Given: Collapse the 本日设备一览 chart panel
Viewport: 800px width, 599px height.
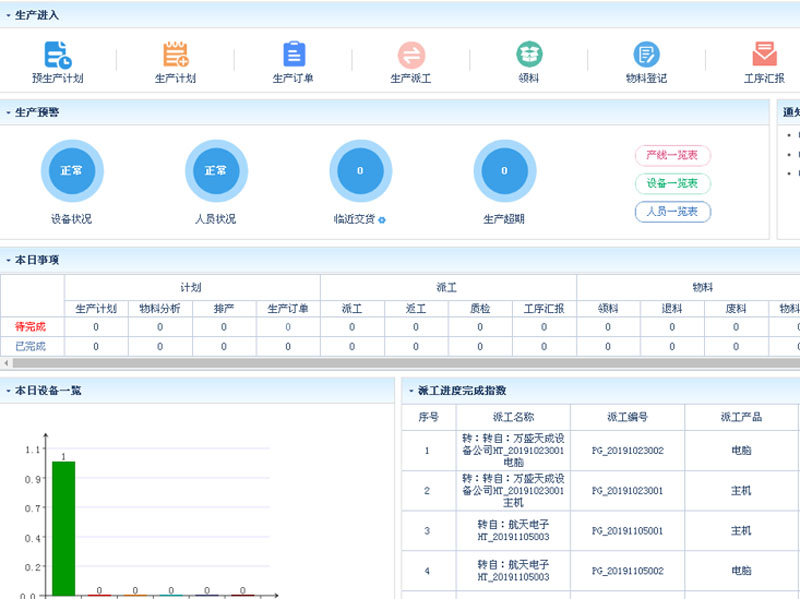Looking at the screenshot, I should [x=9, y=390].
